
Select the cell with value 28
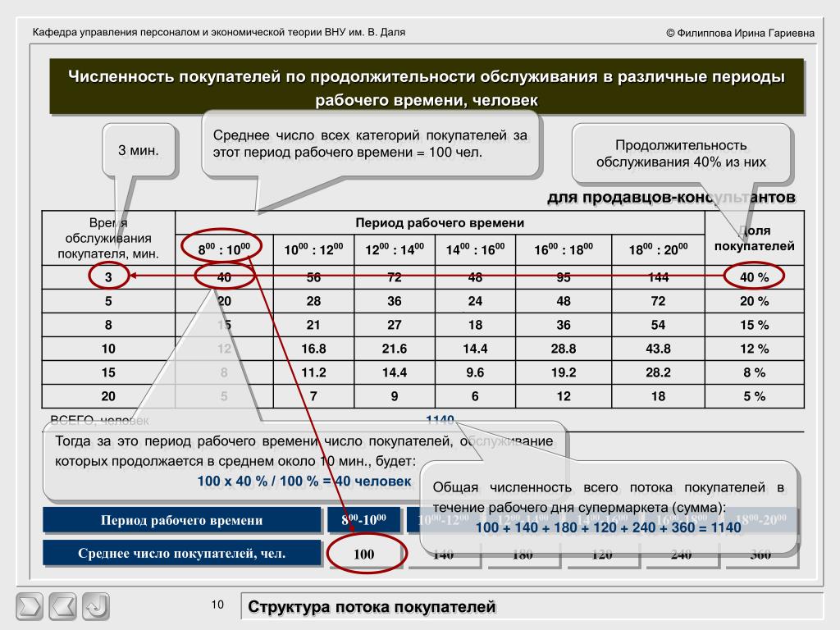point(313,301)
